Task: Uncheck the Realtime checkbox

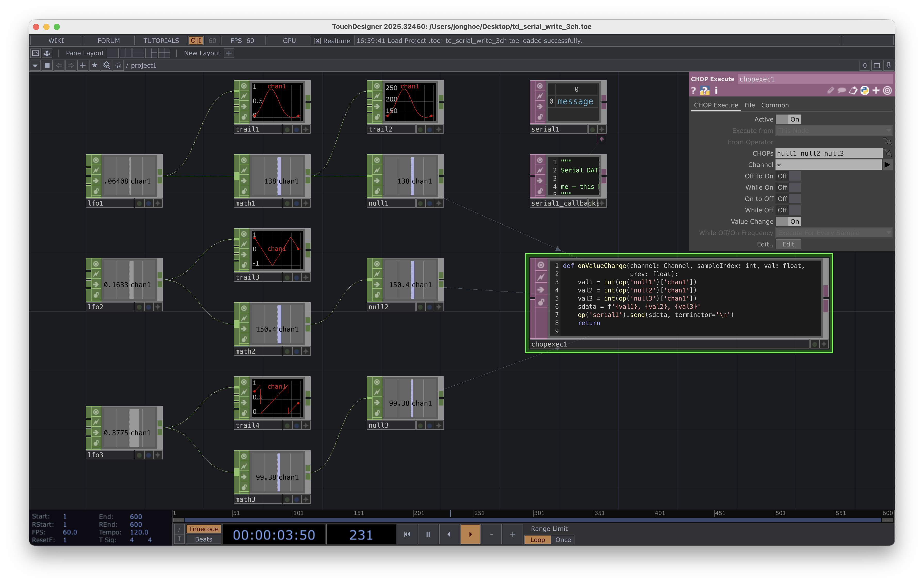Action: coord(318,41)
